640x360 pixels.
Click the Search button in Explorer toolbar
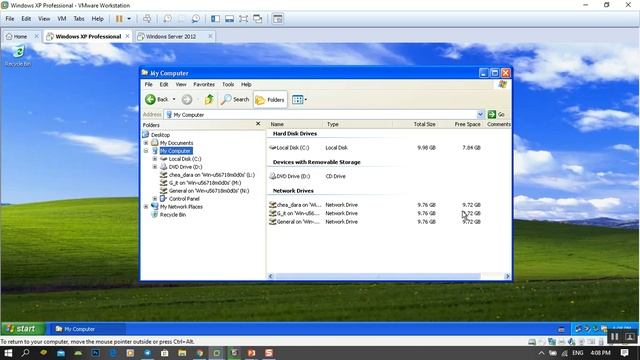click(x=235, y=99)
